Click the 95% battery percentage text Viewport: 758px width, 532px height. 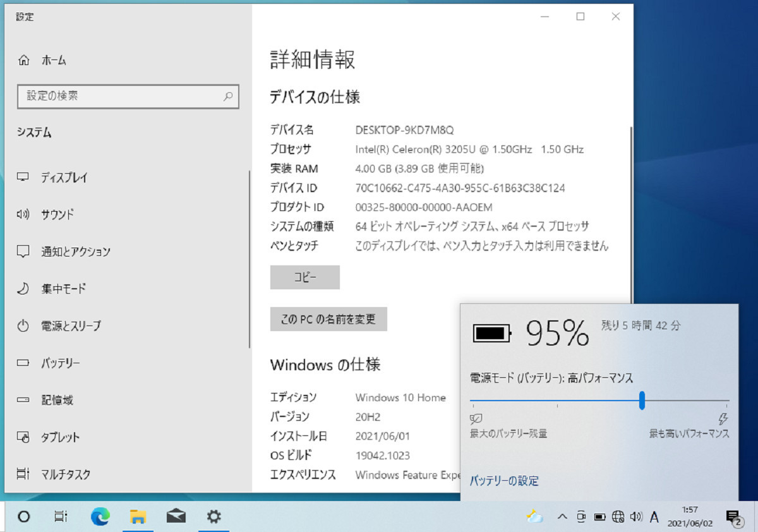point(558,333)
